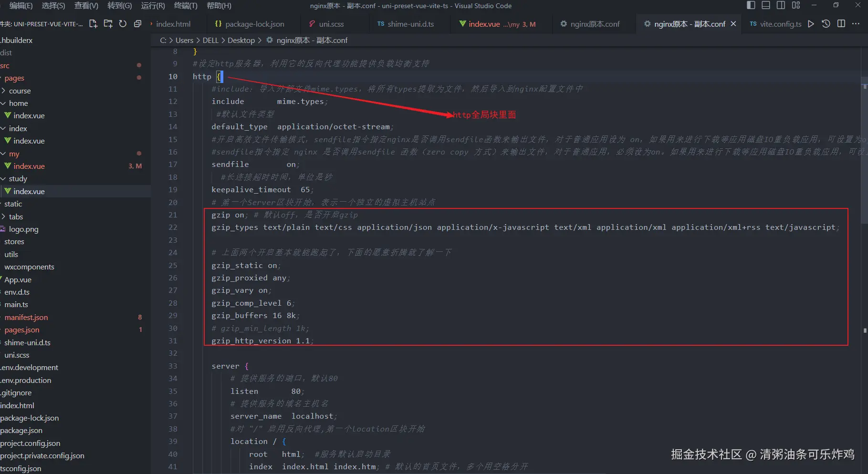Click the Users breadcrumb segment

pyautogui.click(x=184, y=40)
